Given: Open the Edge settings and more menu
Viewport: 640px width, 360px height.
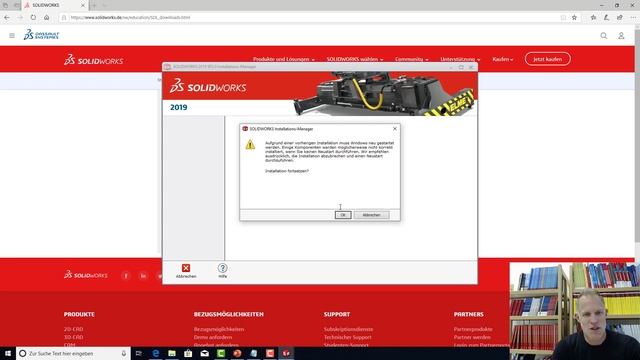Looking at the screenshot, I should [633, 18].
